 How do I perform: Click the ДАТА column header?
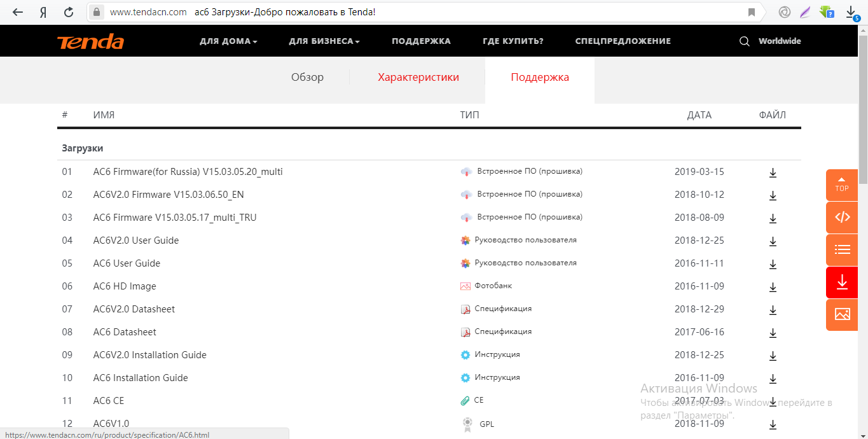point(699,115)
